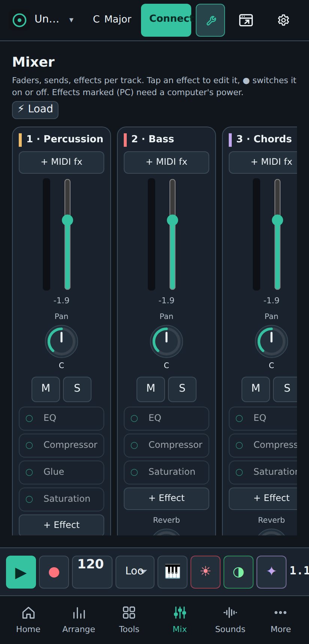Click the purple sparkle icon button
This screenshot has width=309, height=644.
click(x=271, y=572)
